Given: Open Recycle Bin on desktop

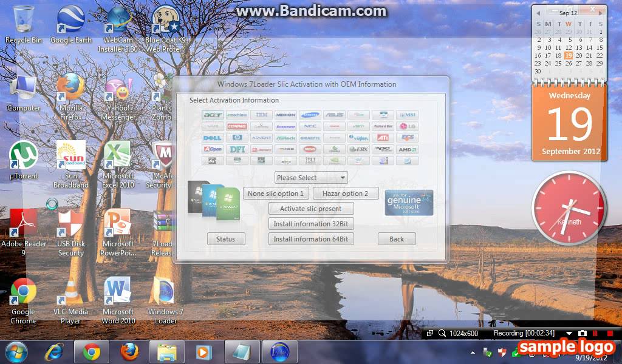Looking at the screenshot, I should coord(24,24).
